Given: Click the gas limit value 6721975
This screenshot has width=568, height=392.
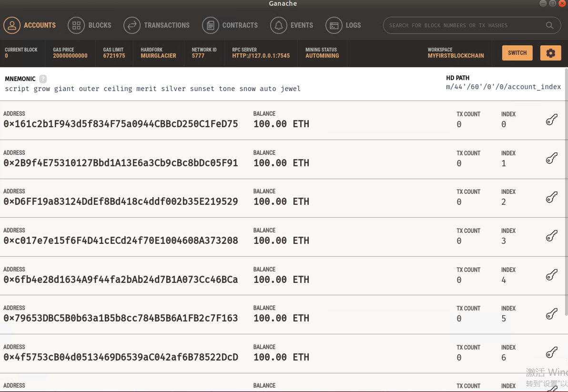Looking at the screenshot, I should click(114, 56).
